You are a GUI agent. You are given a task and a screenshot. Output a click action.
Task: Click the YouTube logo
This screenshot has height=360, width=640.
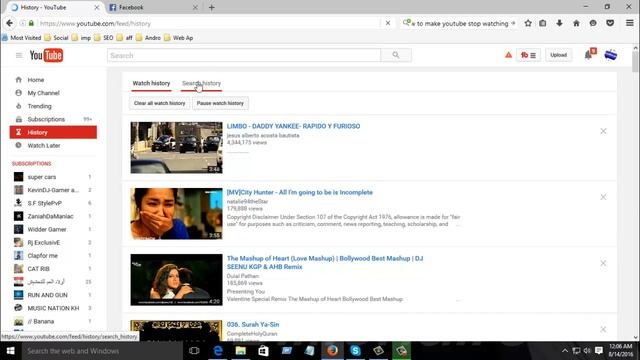click(46, 55)
